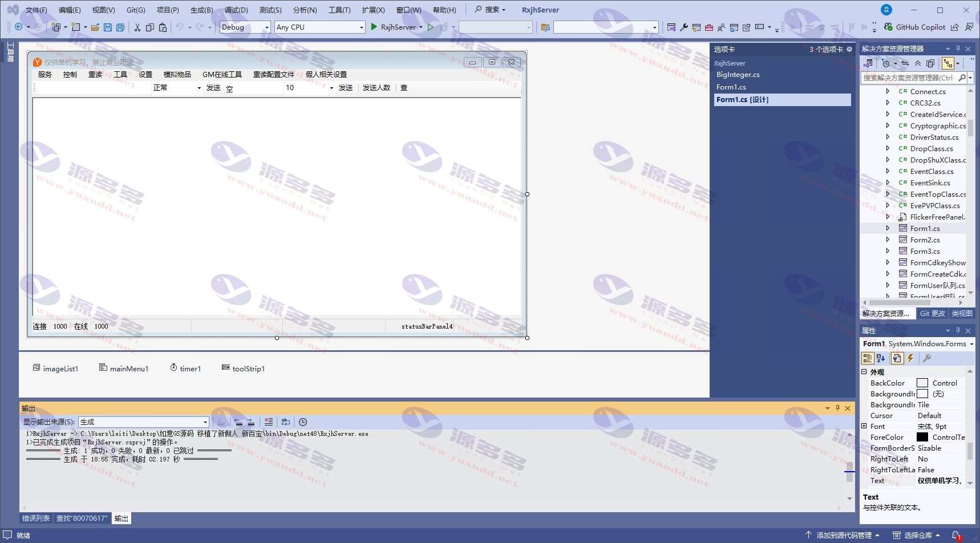The height and width of the screenshot is (543, 980).
Task: Switch to the 类视图 tab
Action: 962,314
